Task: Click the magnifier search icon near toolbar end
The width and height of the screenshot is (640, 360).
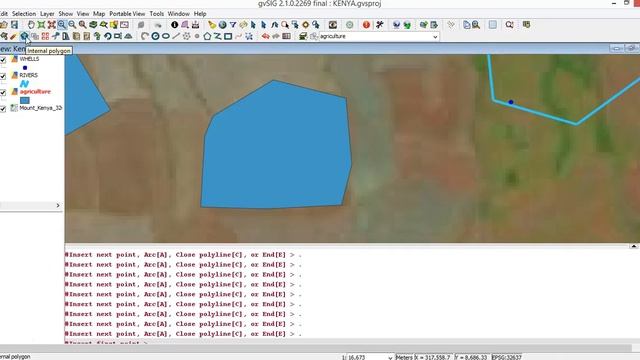Action: coord(509,25)
